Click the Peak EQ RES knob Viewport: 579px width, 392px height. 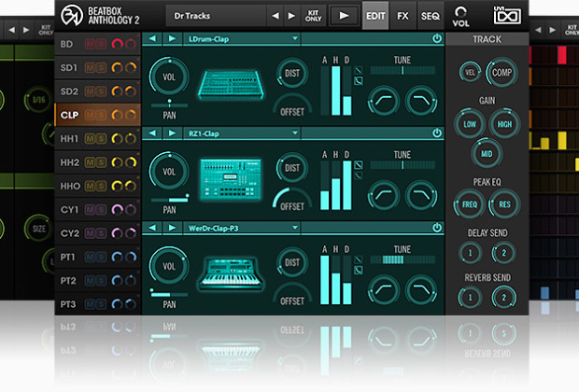pos(504,204)
